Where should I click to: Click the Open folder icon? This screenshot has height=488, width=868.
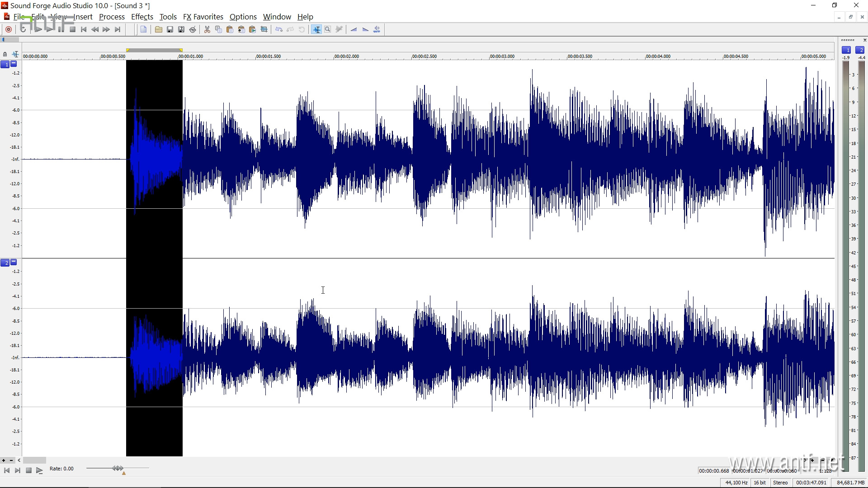[158, 30]
